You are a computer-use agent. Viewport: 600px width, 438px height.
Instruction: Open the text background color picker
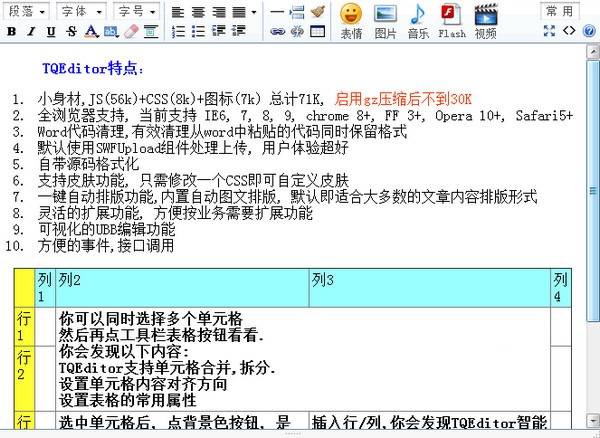coord(111,31)
